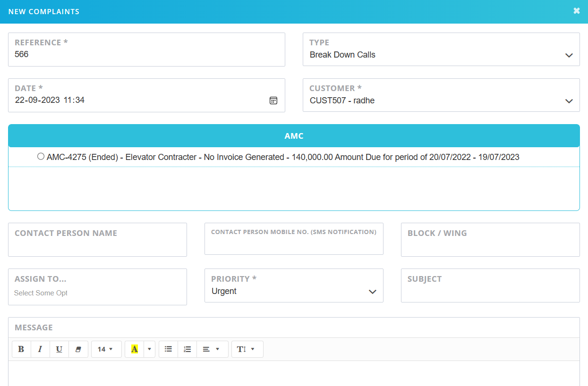Click the date value 22-09-2023 11:34
Image resolution: width=588 pixels, height=386 pixels.
pos(50,100)
